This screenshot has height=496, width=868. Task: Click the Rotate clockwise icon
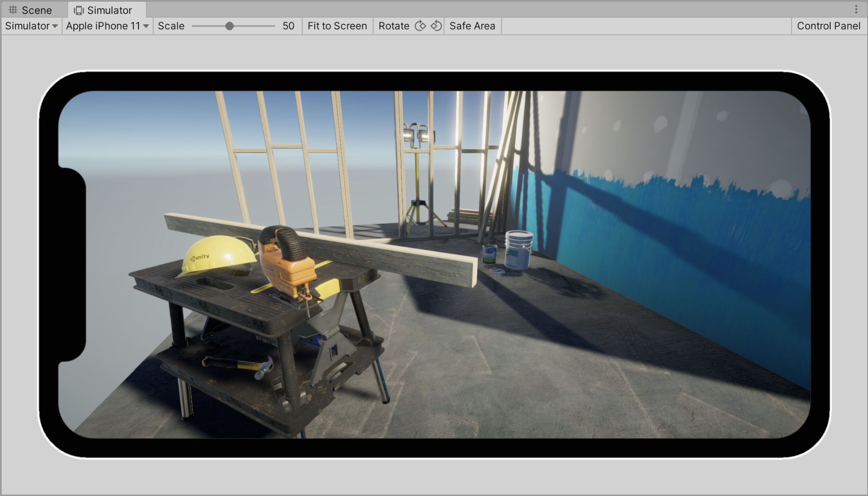tap(420, 25)
